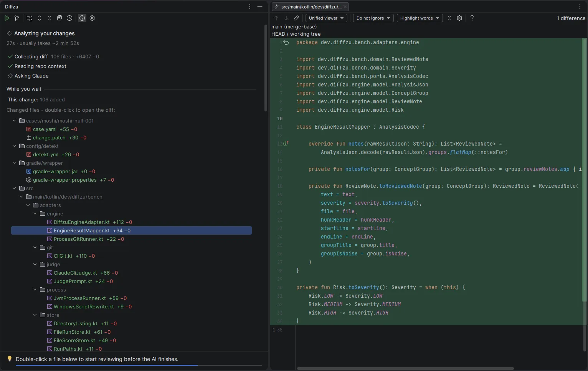Collapse the process folder
Screen dimensions: 588x371
tap(35, 290)
